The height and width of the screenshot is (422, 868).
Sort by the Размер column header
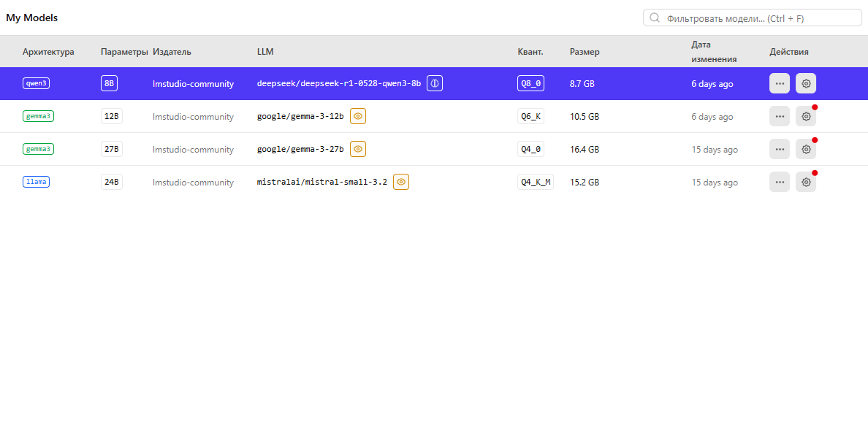[x=585, y=52]
